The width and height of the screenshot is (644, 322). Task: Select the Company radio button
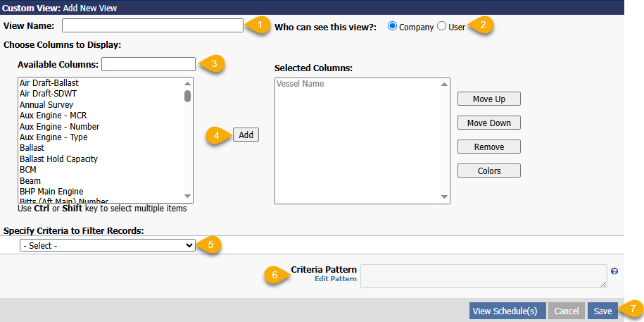click(392, 26)
